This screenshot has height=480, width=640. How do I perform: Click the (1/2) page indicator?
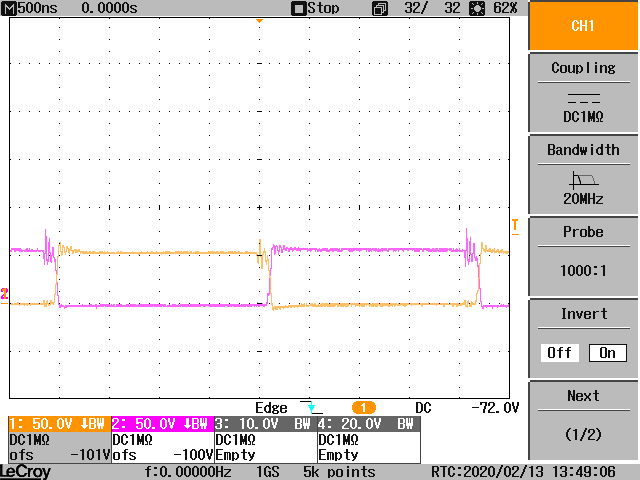coord(583,434)
